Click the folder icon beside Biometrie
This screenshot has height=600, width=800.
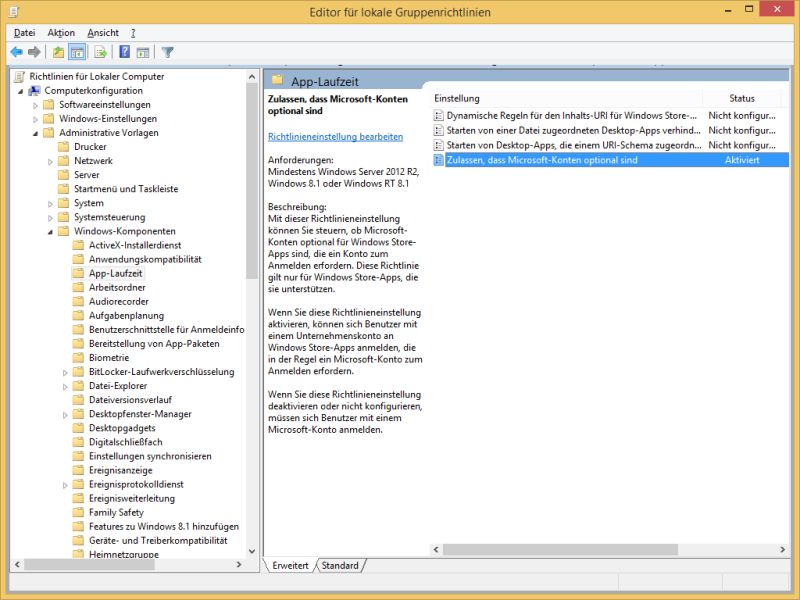click(78, 358)
